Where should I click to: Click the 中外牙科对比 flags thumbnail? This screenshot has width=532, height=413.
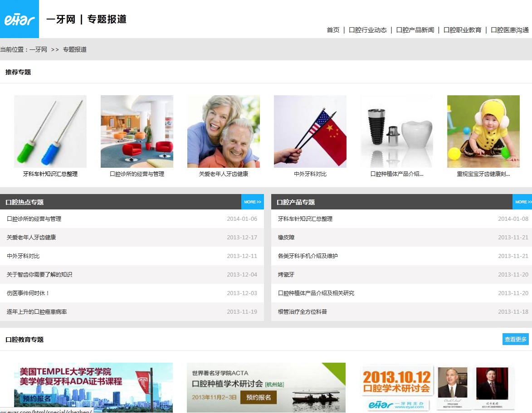(310, 131)
